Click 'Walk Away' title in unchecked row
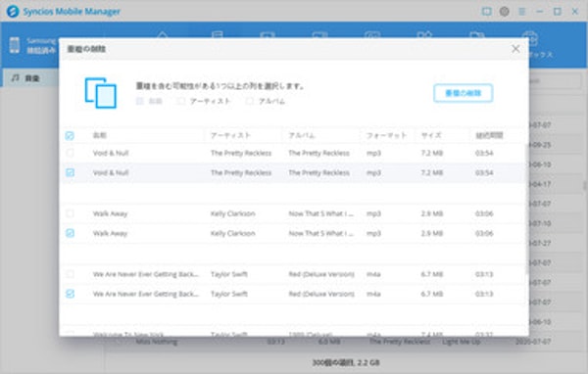This screenshot has width=588, height=374. [110, 213]
